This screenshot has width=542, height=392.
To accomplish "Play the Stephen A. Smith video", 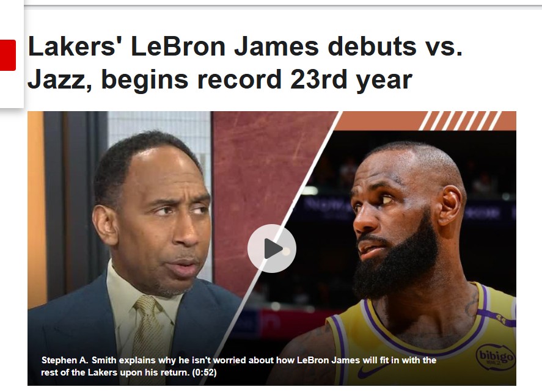I will click(272, 249).
